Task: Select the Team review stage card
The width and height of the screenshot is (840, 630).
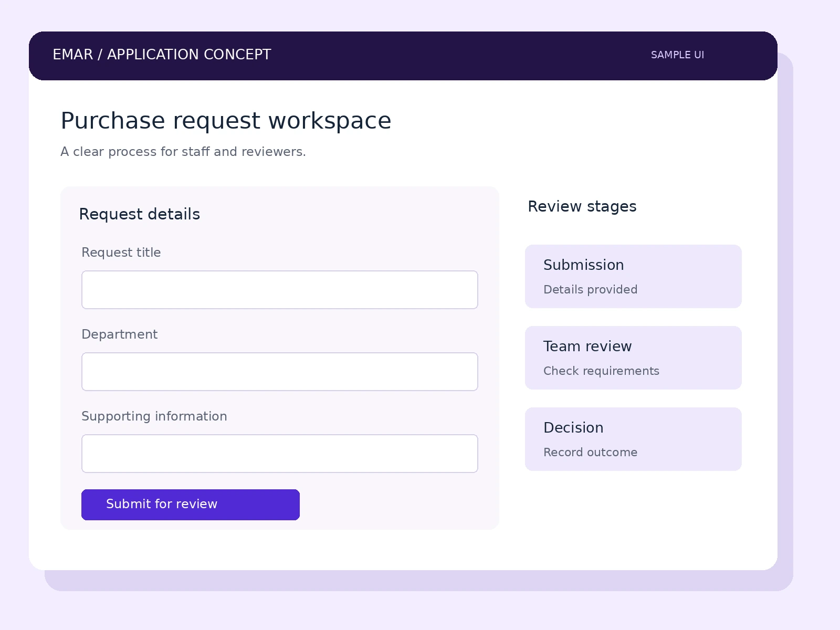Action: tap(633, 358)
